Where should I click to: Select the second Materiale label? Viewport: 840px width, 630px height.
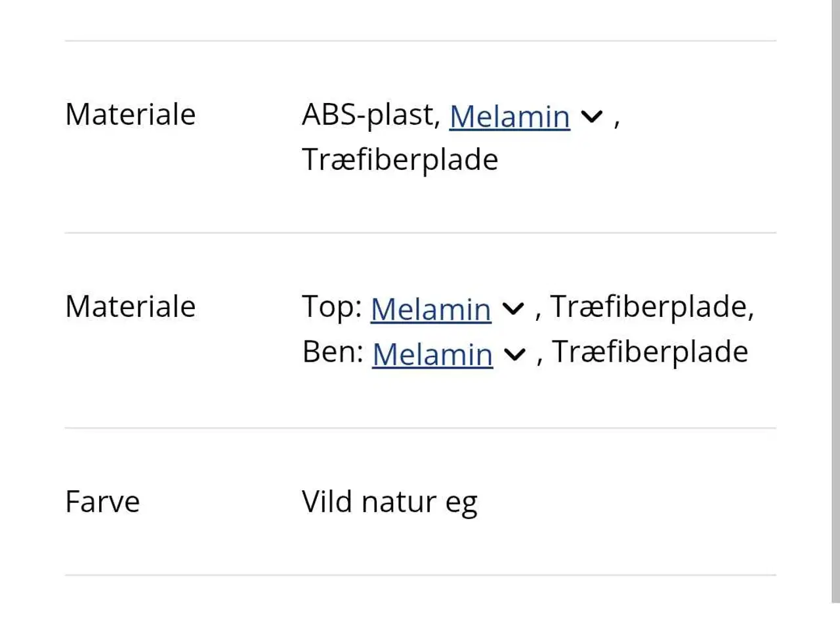tap(130, 306)
